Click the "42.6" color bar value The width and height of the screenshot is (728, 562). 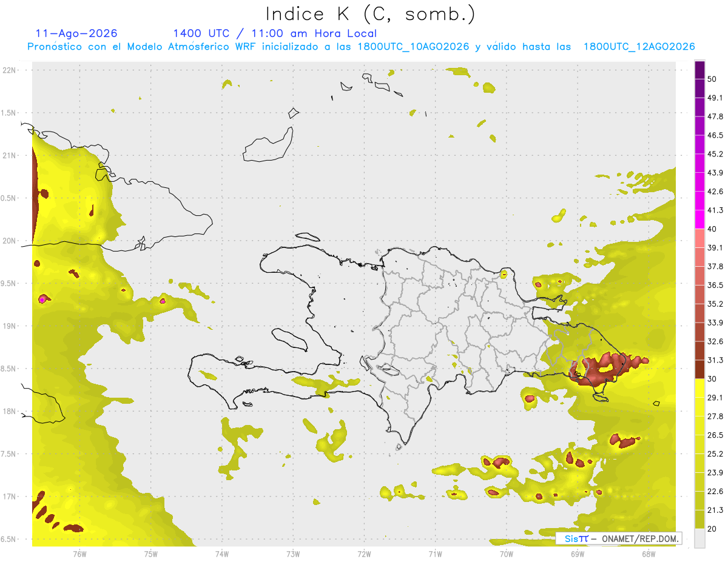coord(715,192)
